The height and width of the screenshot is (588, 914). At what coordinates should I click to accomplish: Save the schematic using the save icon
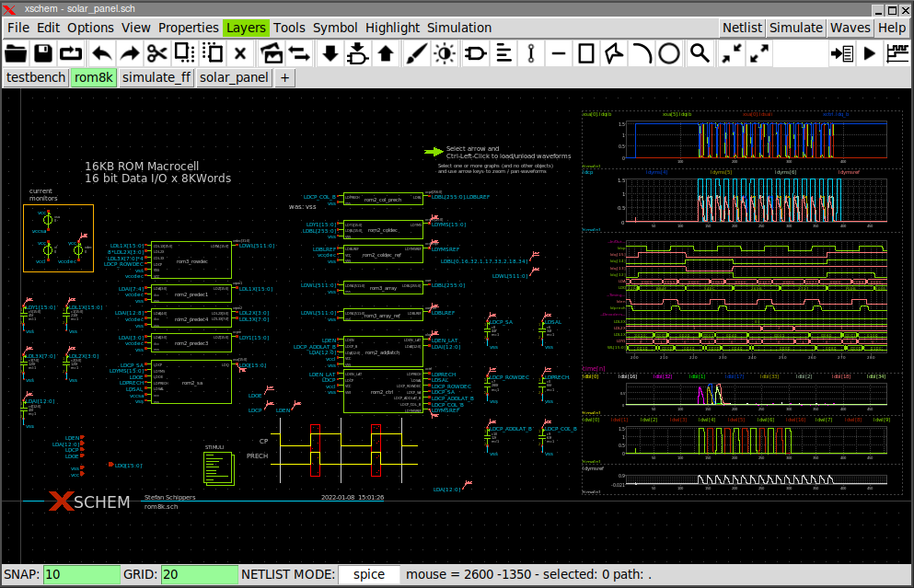tap(42, 53)
